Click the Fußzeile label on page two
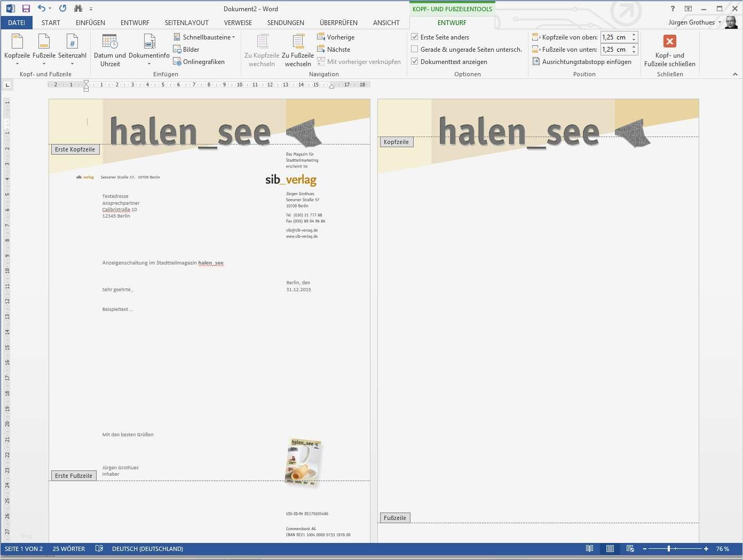 pyautogui.click(x=395, y=518)
